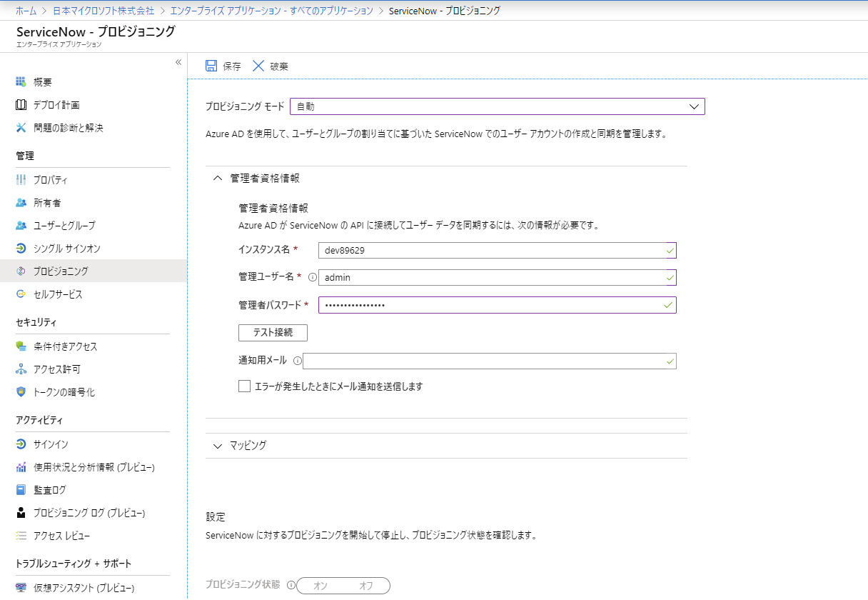868x600 pixels.
Task: Click the トークンの暗号化 shield icon
Action: pos(21,392)
